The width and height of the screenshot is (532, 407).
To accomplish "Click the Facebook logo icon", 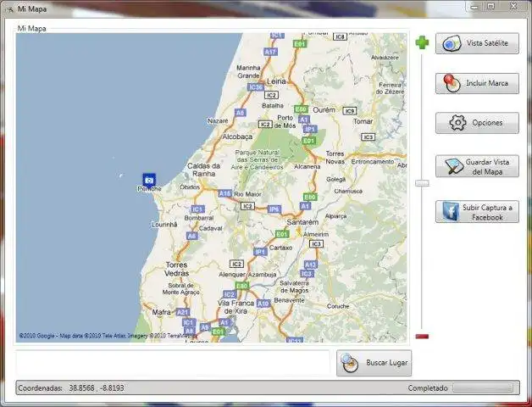I will point(451,212).
